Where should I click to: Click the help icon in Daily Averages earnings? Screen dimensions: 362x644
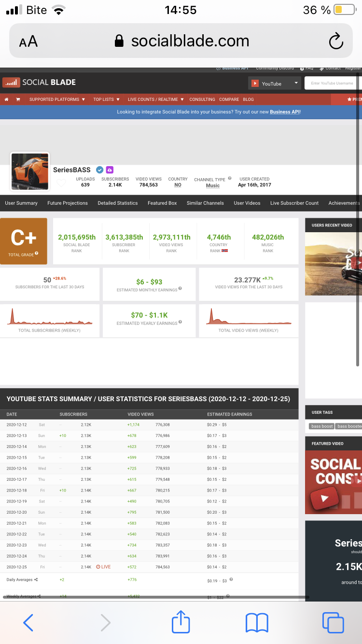pos(231,579)
